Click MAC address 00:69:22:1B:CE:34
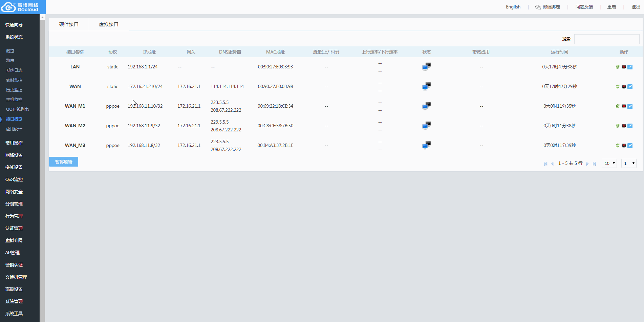The width and height of the screenshot is (644, 322). (275, 106)
